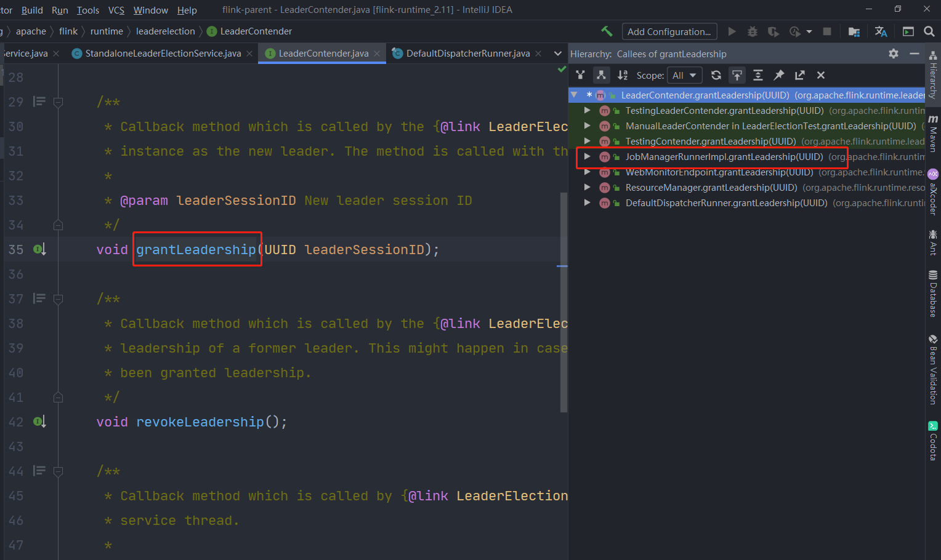
Task: Export hierarchy to text file icon
Action: click(x=800, y=75)
